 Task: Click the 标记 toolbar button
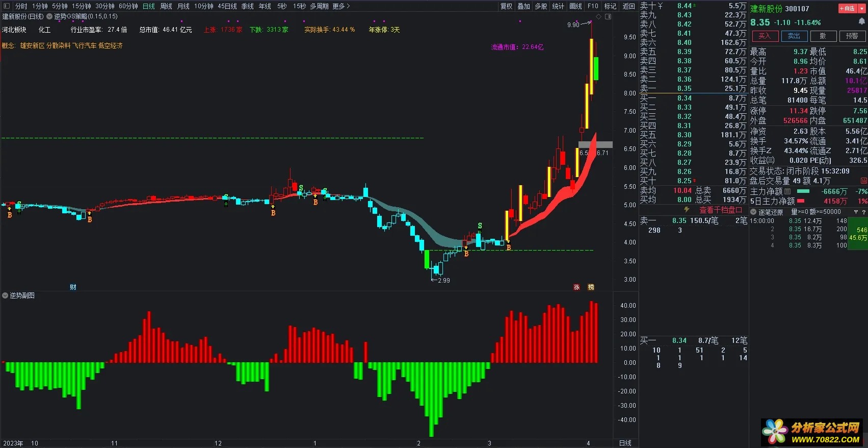pos(610,6)
